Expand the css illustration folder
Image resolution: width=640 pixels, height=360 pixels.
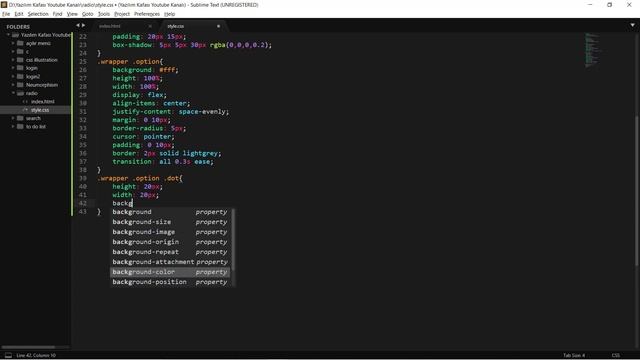pyautogui.click(x=13, y=60)
